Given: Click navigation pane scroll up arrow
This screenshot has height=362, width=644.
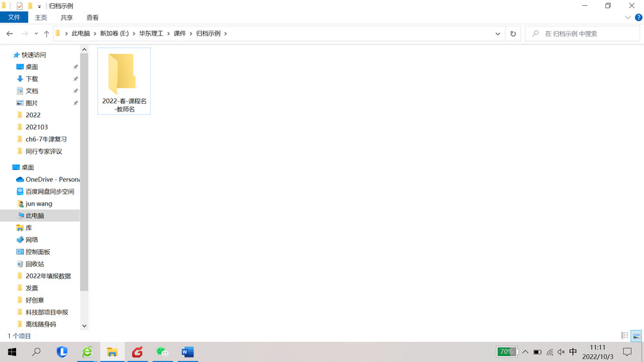Looking at the screenshot, I should point(84,50).
